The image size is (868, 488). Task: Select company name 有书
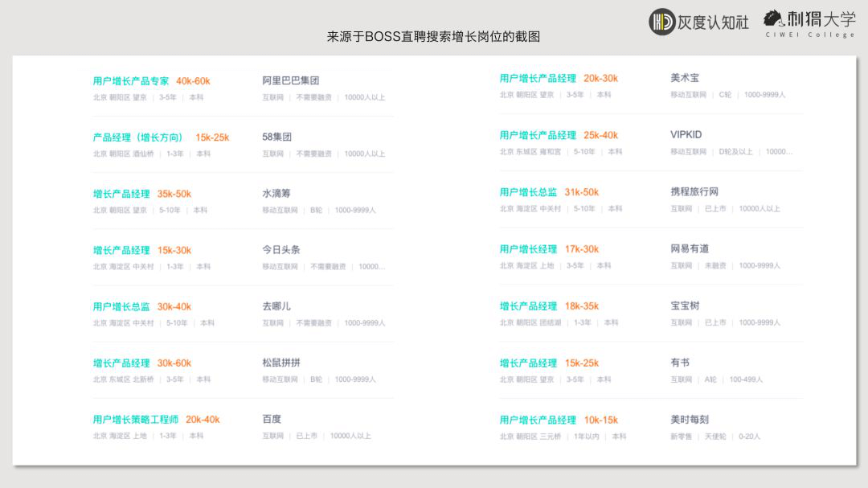pos(680,363)
